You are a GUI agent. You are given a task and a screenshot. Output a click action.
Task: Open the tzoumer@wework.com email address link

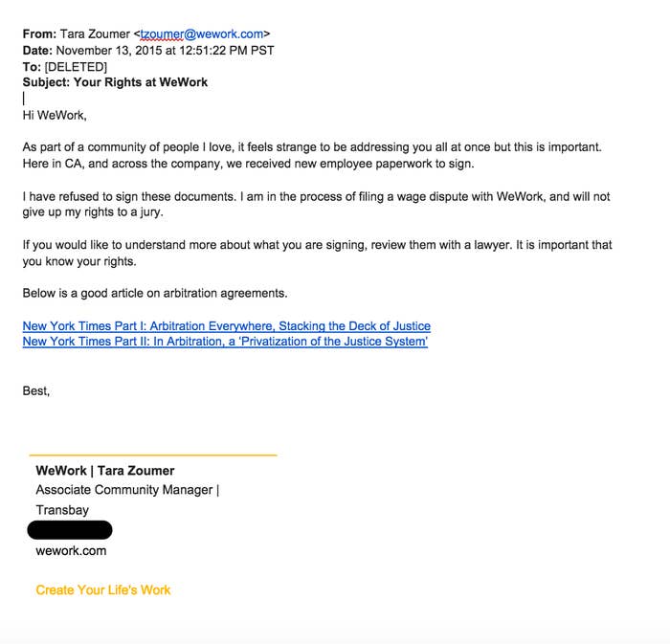tap(202, 34)
